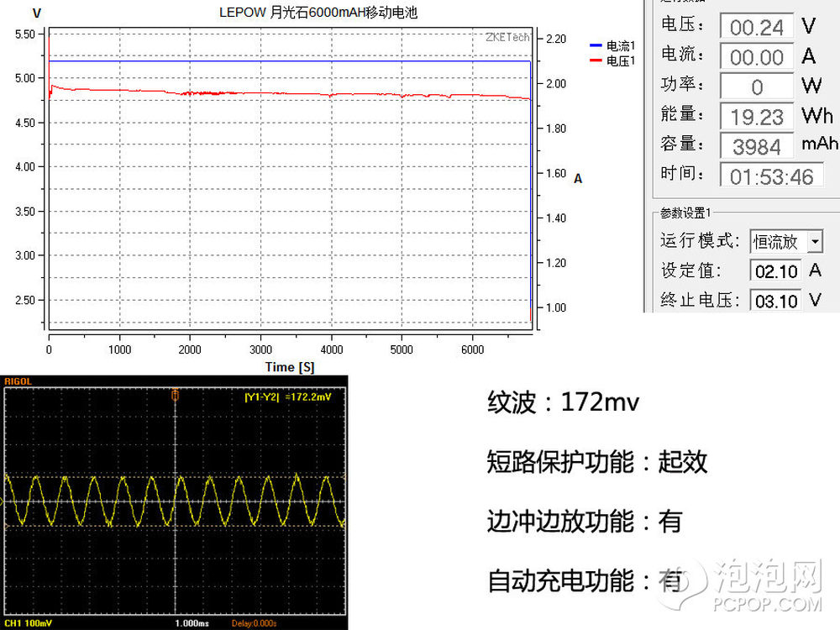Click the 终止电压 label
The image size is (840, 630).
700,300
